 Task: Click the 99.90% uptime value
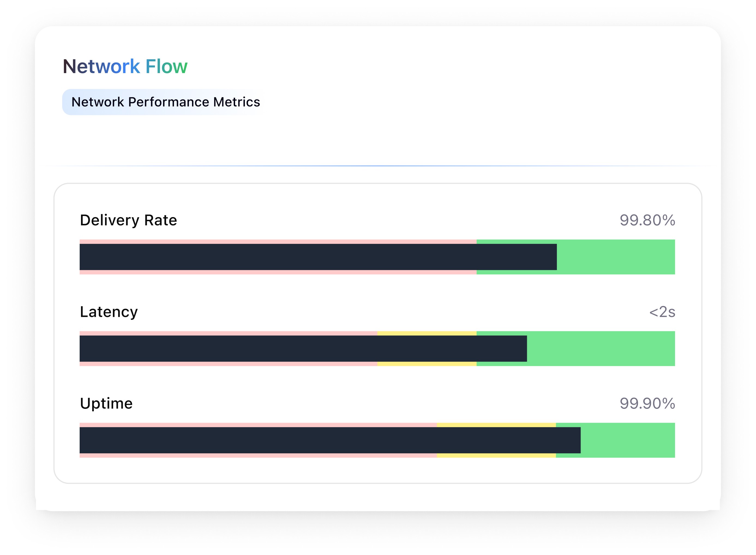[647, 403]
